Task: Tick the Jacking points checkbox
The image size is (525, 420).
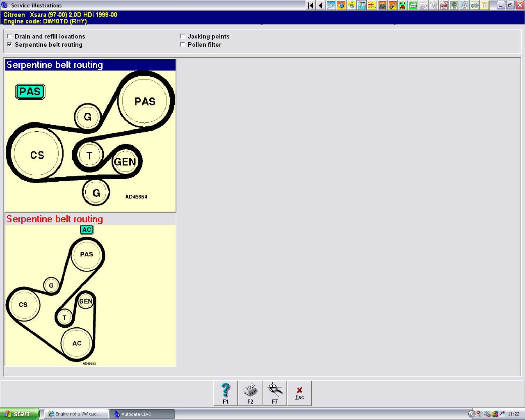Action: click(x=183, y=37)
